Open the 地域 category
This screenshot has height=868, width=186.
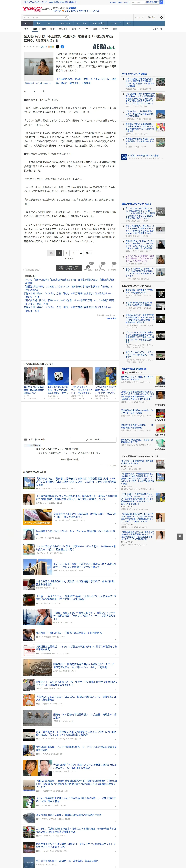point(114,29)
